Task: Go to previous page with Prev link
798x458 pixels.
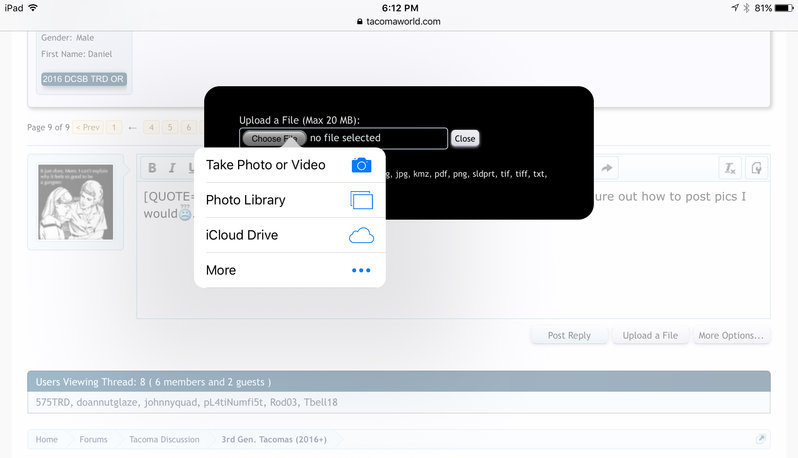Action: 88,127
